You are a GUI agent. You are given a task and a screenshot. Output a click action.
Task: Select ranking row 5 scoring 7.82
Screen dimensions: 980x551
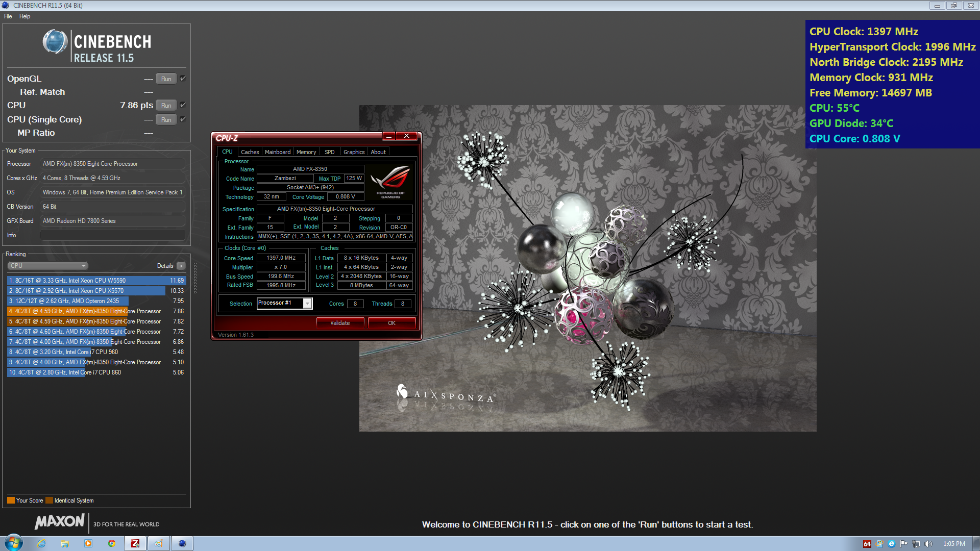pyautogui.click(x=96, y=321)
